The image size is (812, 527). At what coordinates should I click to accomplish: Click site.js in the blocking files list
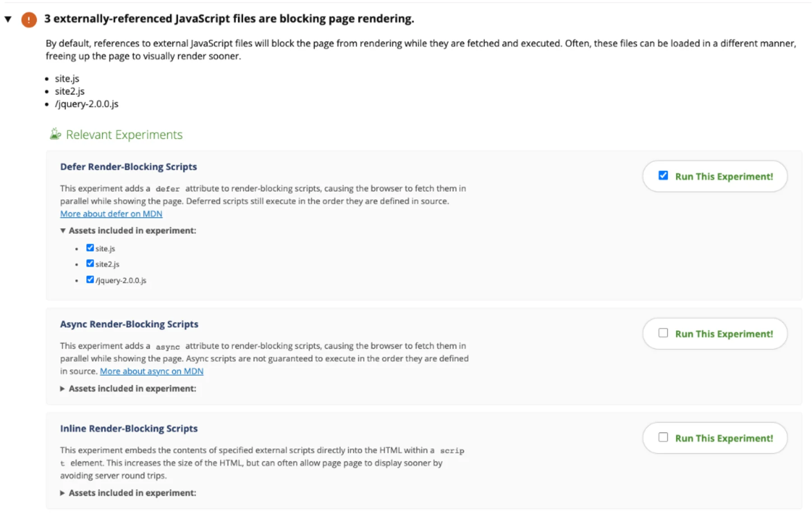coord(67,78)
